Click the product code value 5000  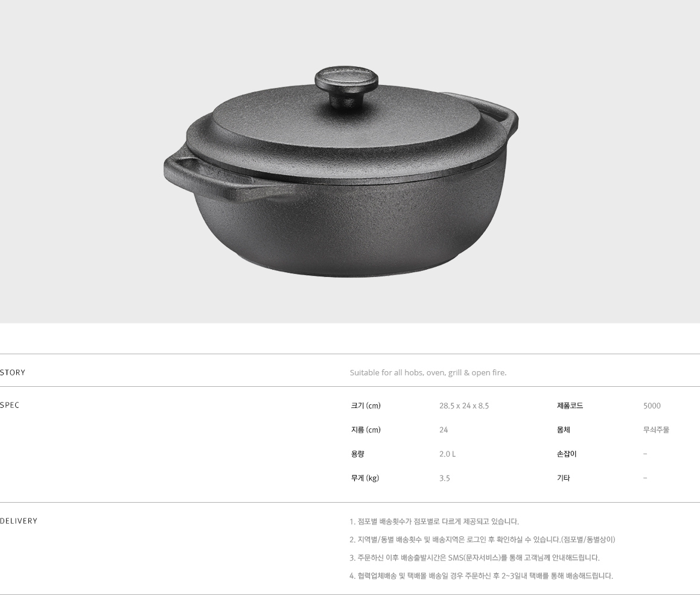652,406
